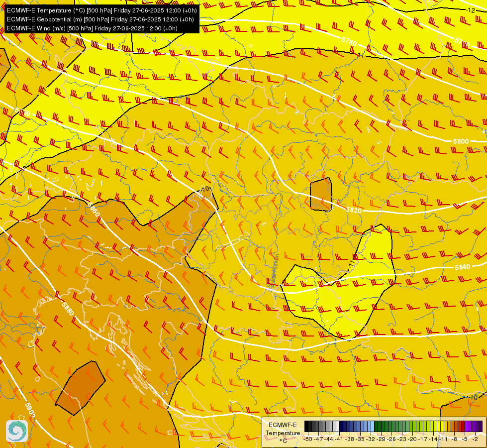Click the -17 tick label on colorbar
Image resolution: width=487 pixels, height=448 pixels.
(424, 439)
